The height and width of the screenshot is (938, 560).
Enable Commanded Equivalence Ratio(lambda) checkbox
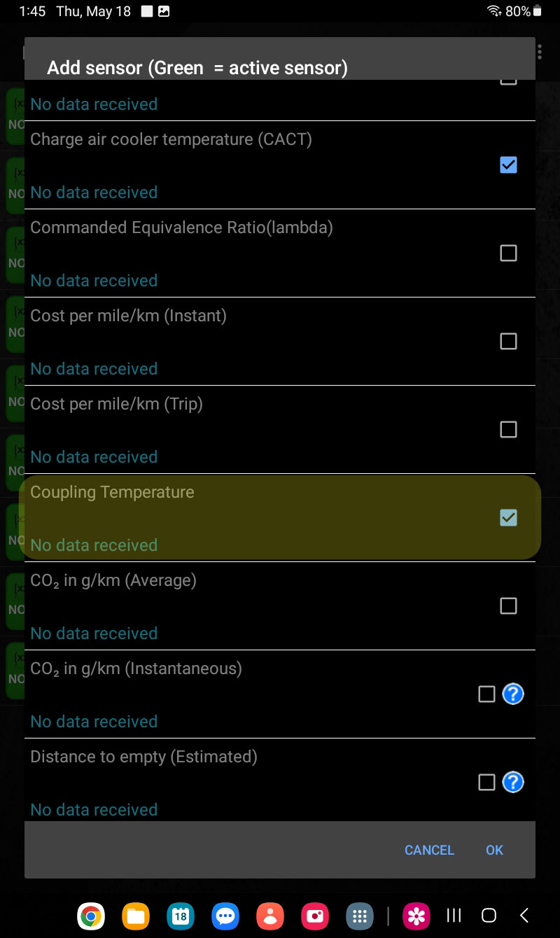508,253
